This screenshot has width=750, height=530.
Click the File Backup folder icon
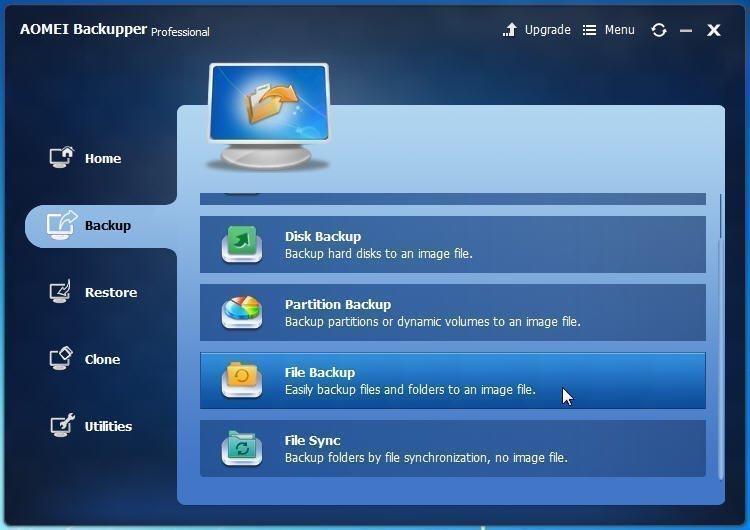[242, 380]
